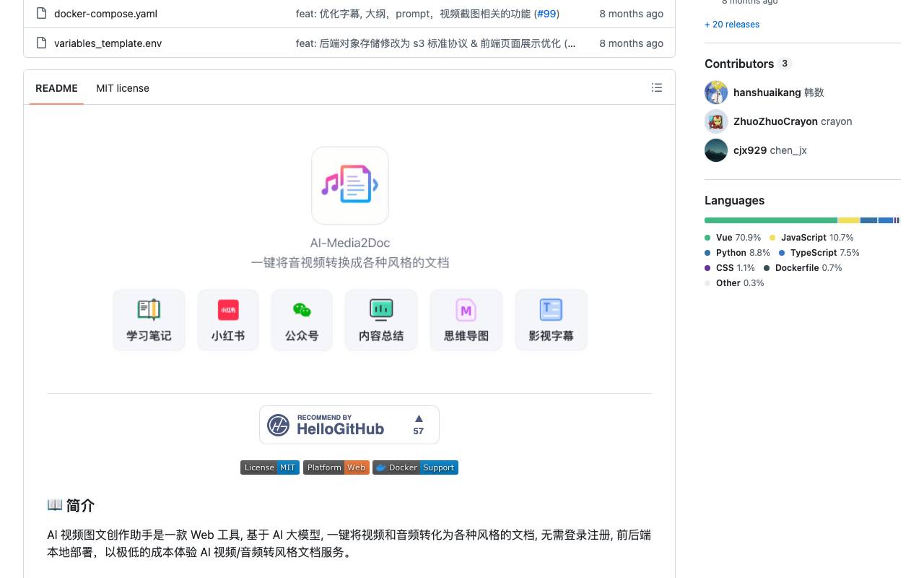
Task: Click the 公众号 WeChat icon
Action: click(x=302, y=310)
